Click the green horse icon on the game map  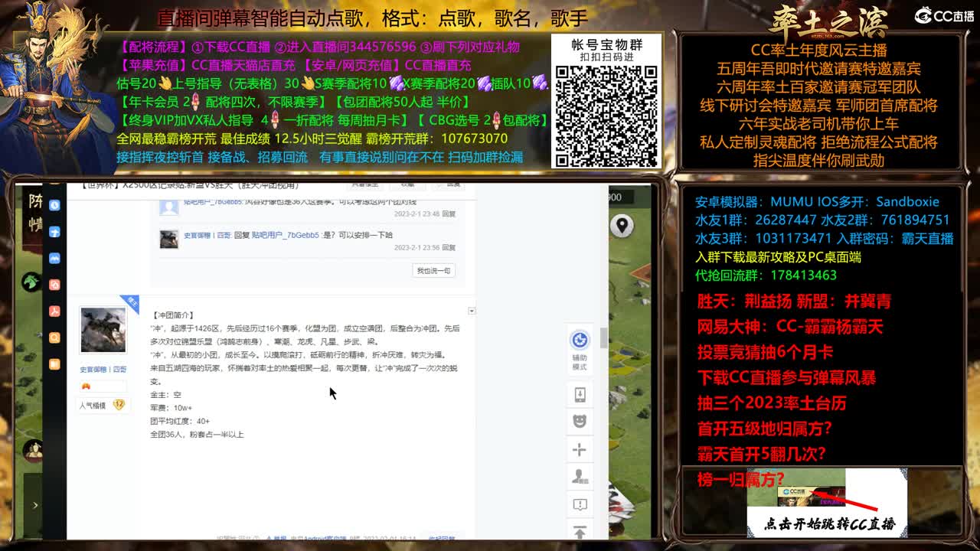31,282
